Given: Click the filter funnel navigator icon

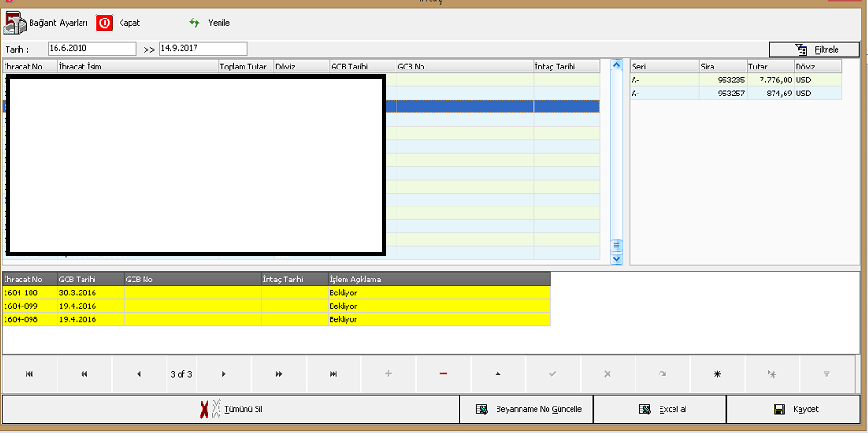Looking at the screenshot, I should pos(827,374).
